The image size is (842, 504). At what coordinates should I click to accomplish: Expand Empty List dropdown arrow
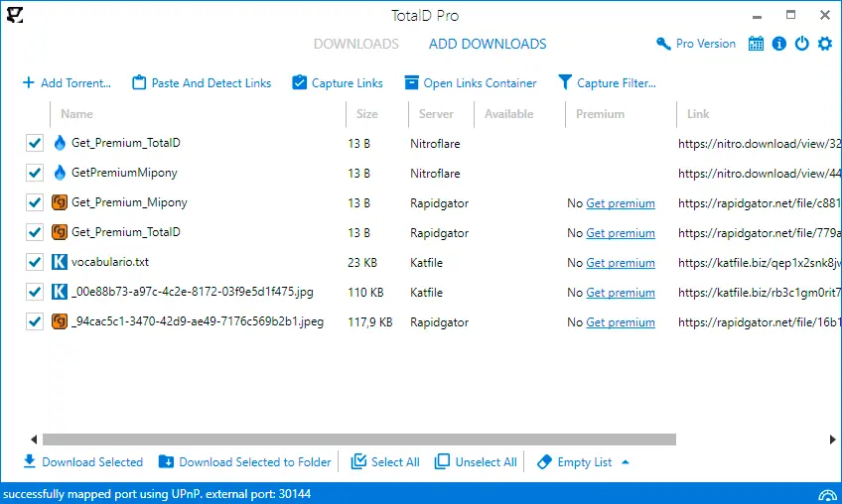click(x=626, y=462)
